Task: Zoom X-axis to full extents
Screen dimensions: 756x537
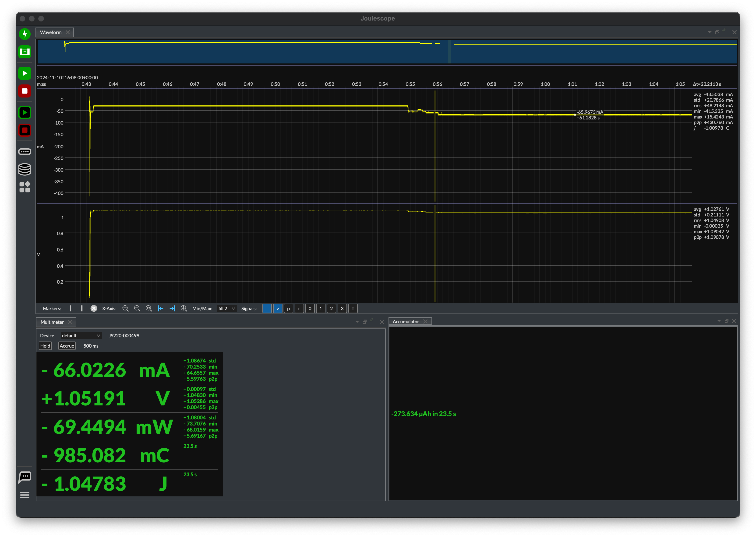Action: (x=149, y=309)
